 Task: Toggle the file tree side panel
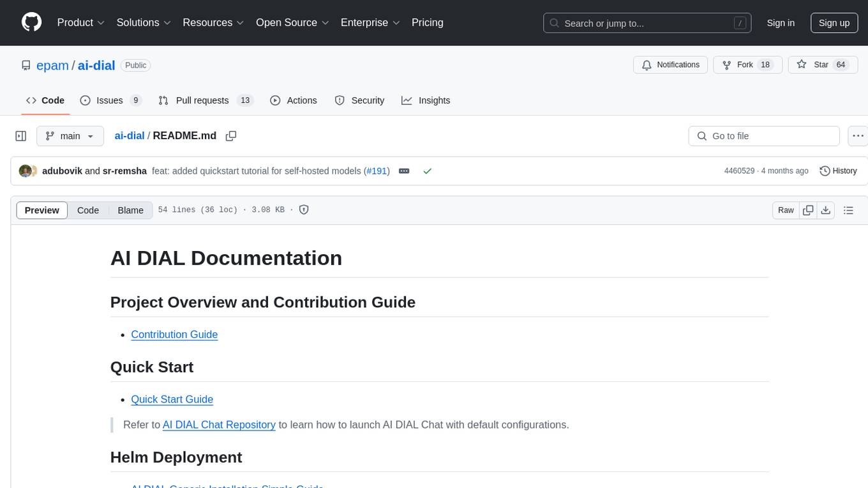[x=21, y=136]
